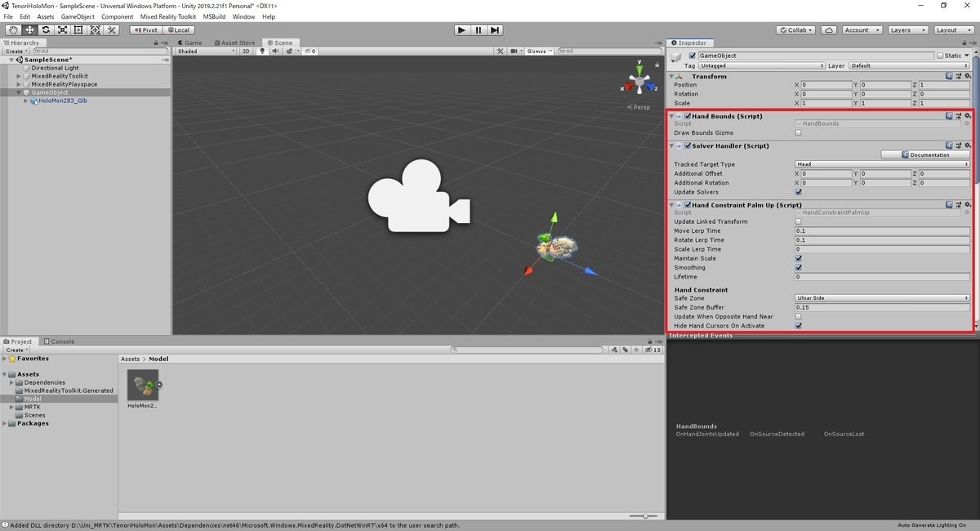Open the Transform component help icon
The image size is (980, 531).
coord(949,76)
